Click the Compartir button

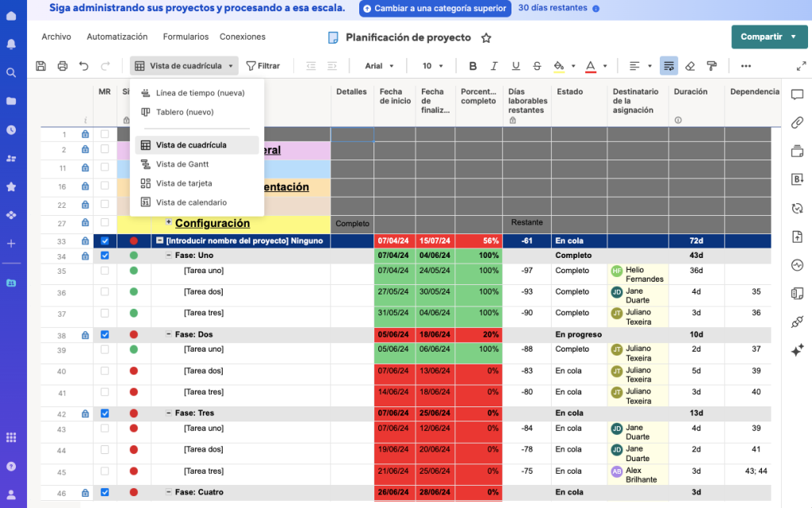[x=761, y=37]
